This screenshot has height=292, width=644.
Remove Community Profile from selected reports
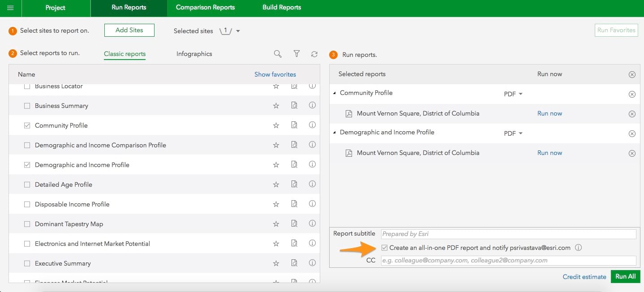pyautogui.click(x=632, y=94)
